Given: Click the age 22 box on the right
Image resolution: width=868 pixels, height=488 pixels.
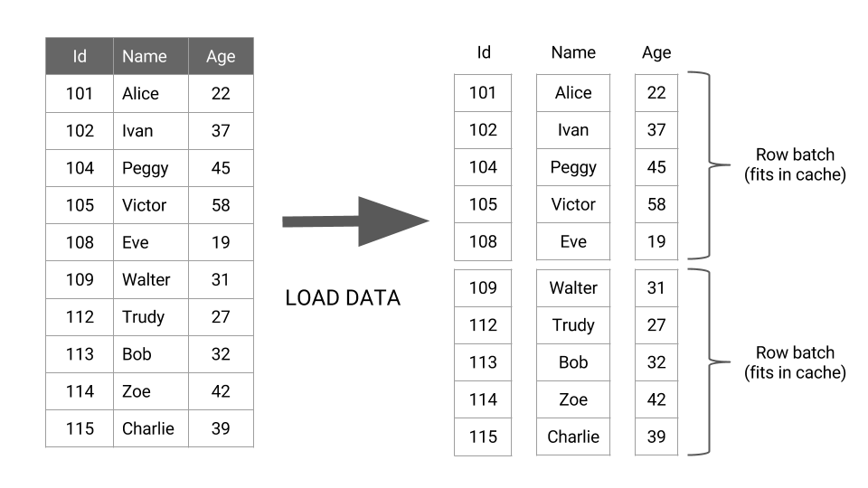Looking at the screenshot, I should tap(656, 92).
